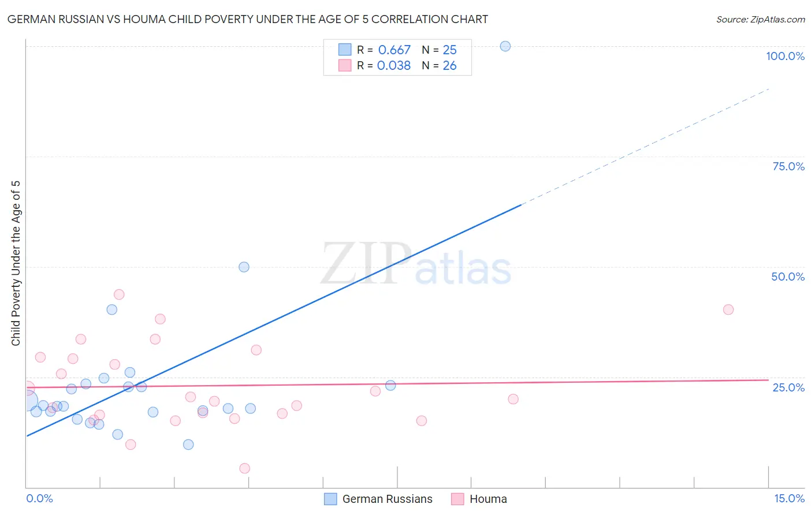Click the N = 25 correlation value
This screenshot has height=515, width=812.
coord(439,50)
